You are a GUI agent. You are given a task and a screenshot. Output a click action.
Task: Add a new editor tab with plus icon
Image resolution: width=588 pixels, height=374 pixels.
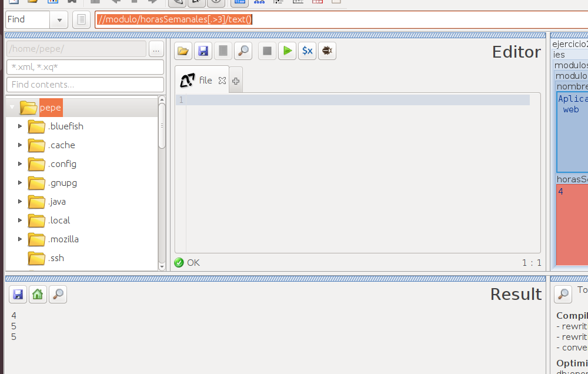pyautogui.click(x=236, y=81)
